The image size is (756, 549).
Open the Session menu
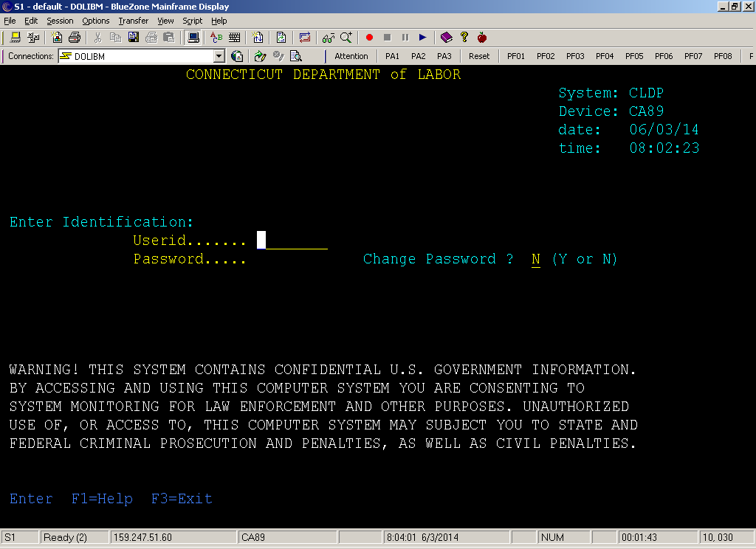coord(60,21)
